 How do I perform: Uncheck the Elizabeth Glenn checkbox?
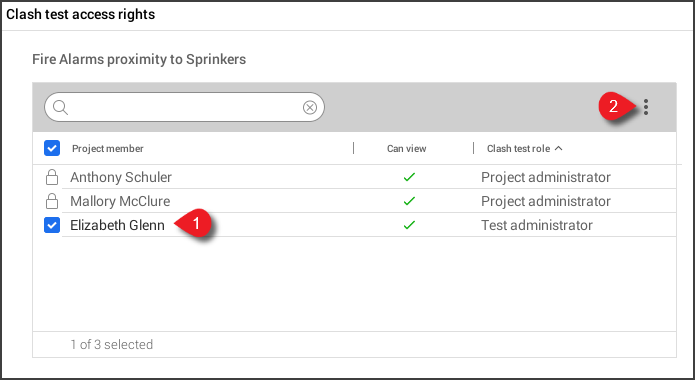tap(52, 225)
